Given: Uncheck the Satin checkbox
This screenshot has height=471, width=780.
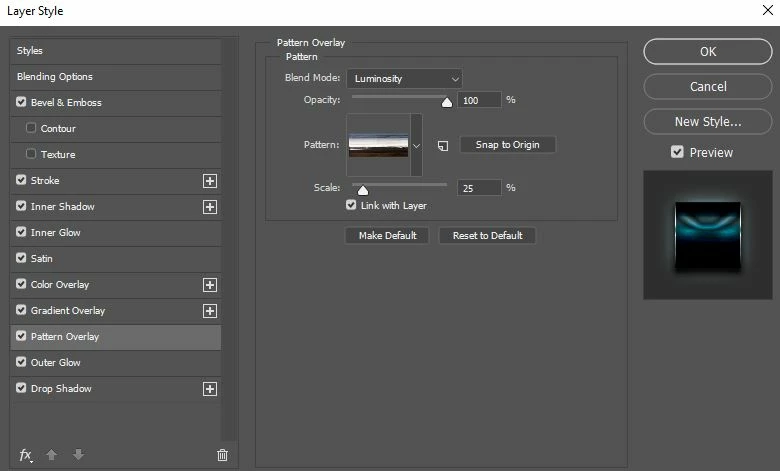Looking at the screenshot, I should [x=21, y=258].
